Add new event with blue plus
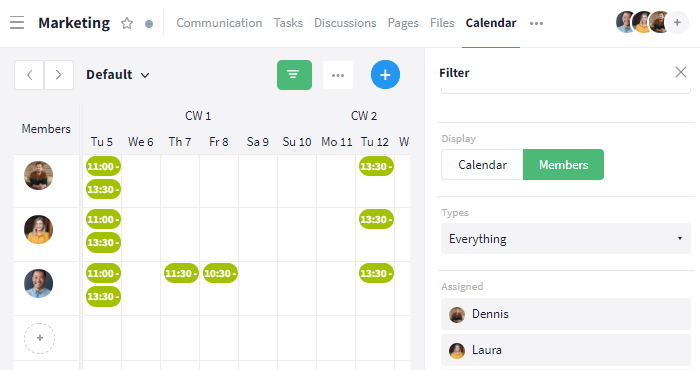Screen dimensions: 700x370 click(x=385, y=75)
